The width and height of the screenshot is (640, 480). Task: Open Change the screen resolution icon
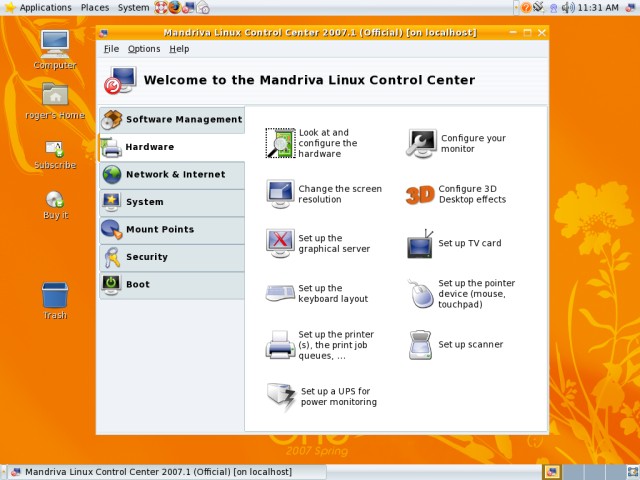[x=280, y=194]
